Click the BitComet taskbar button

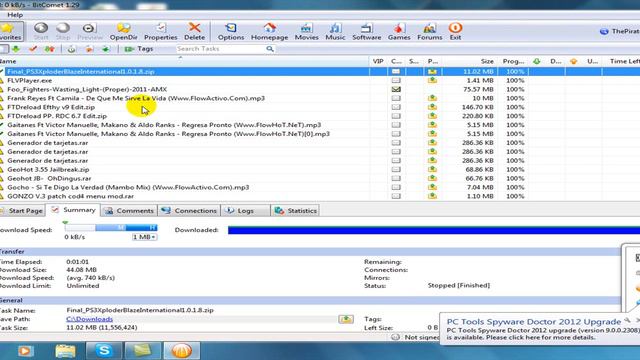[182, 351]
